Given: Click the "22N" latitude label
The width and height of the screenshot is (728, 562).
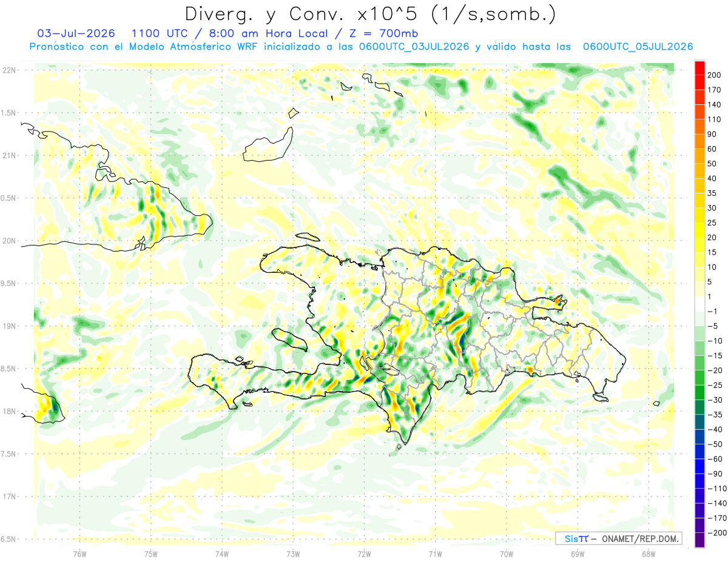Looking at the screenshot, I should [x=9, y=70].
